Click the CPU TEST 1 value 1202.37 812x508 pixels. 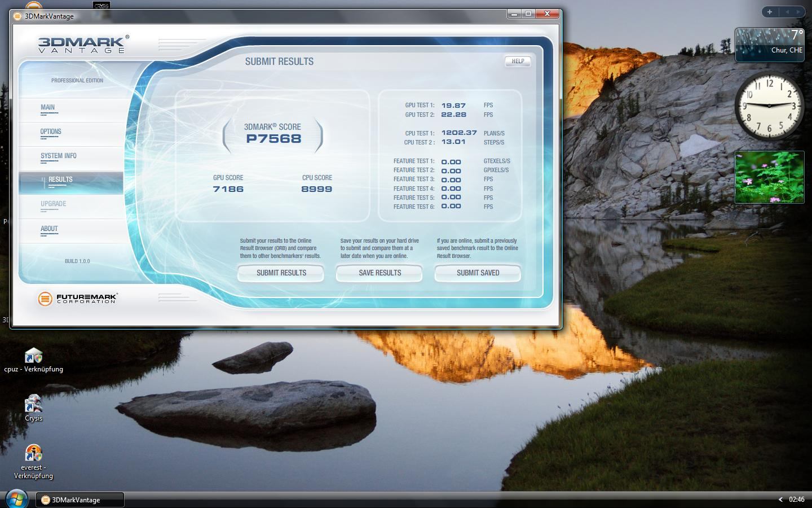[x=459, y=133]
